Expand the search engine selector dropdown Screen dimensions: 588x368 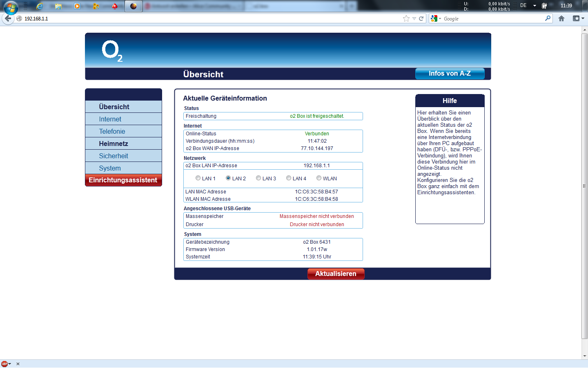(x=435, y=18)
